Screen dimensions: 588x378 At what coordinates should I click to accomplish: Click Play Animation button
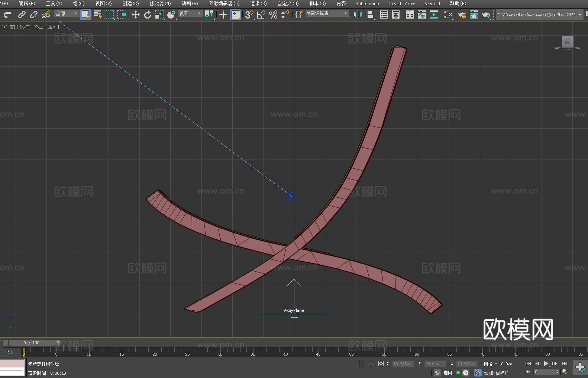(546, 364)
